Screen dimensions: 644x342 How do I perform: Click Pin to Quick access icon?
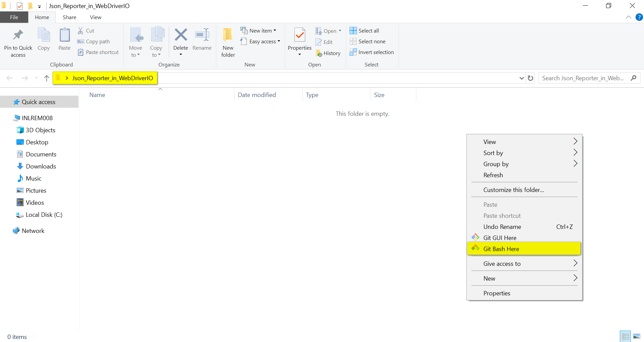tap(18, 35)
